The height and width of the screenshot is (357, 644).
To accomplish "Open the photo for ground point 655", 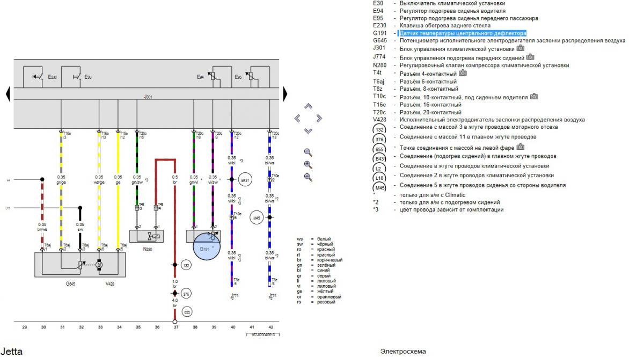I will click(521, 147).
